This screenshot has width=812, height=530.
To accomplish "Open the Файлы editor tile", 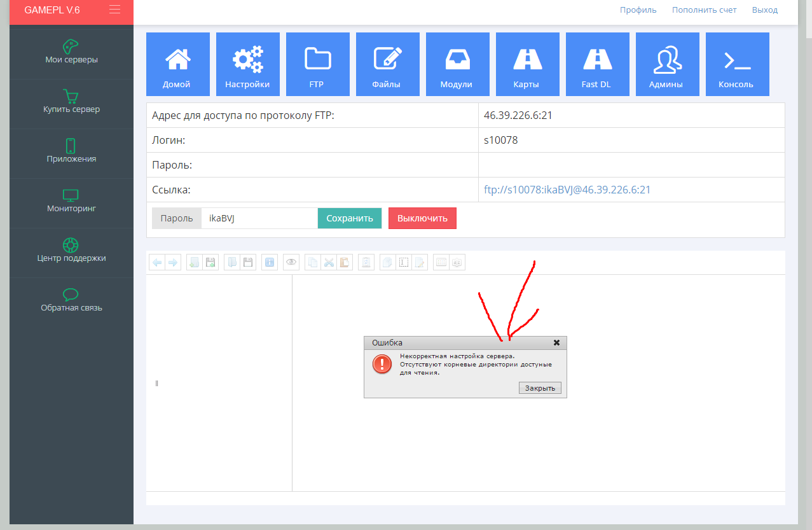I will pyautogui.click(x=387, y=64).
